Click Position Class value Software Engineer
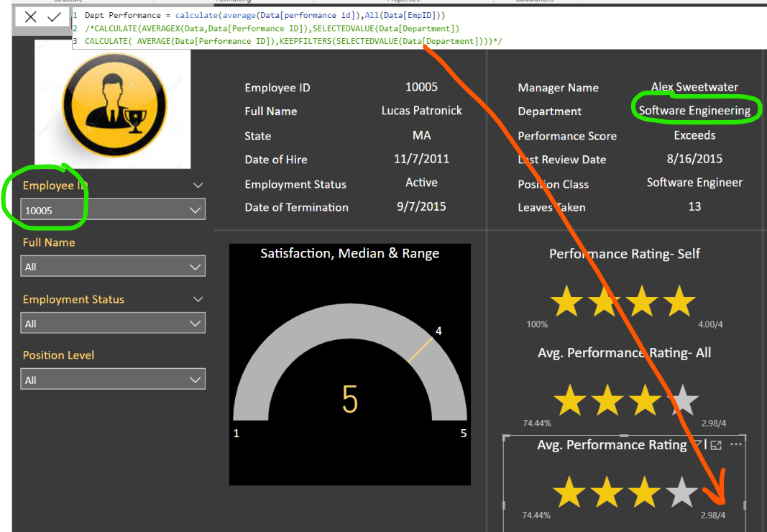 (x=694, y=183)
